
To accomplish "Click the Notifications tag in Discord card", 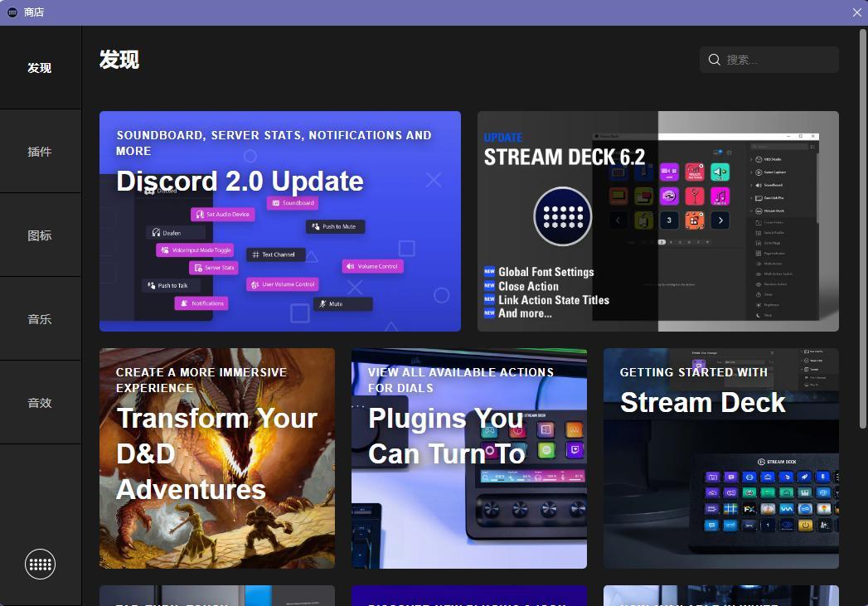I will 201,303.
